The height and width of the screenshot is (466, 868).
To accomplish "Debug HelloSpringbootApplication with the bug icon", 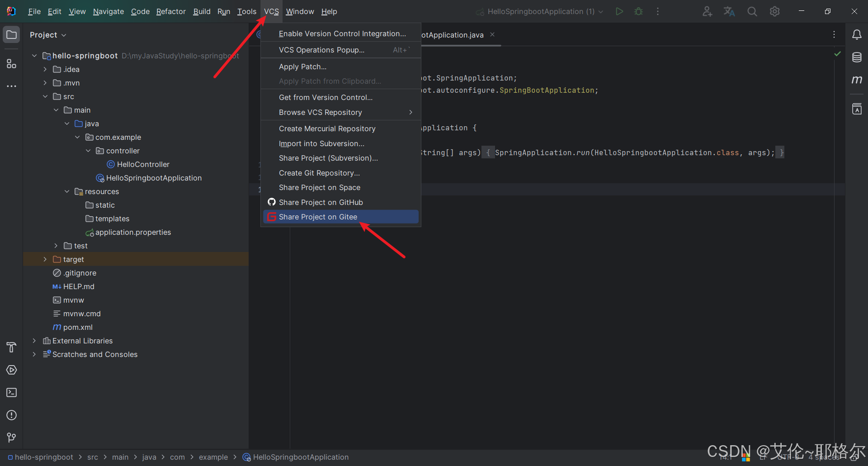I will (638, 11).
